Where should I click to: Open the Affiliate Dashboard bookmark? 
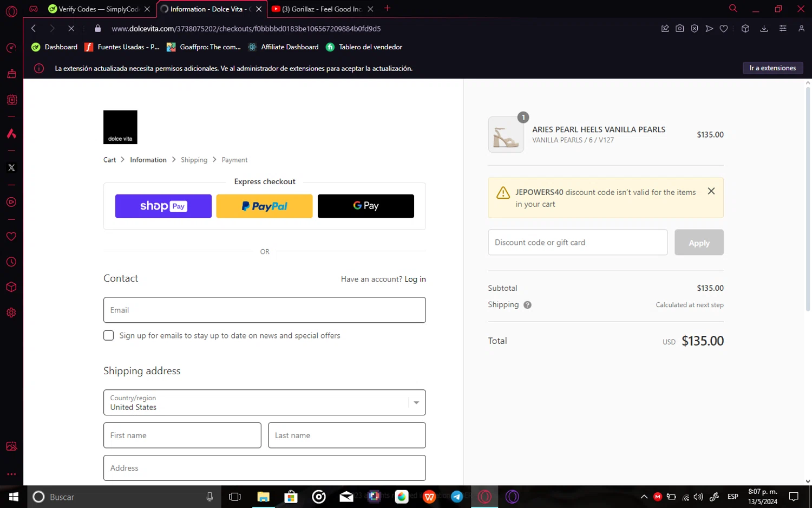tap(284, 47)
